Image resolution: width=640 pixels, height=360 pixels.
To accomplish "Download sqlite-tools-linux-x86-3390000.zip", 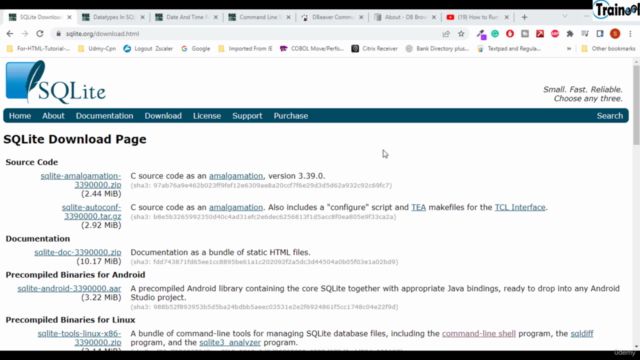I will (80, 338).
